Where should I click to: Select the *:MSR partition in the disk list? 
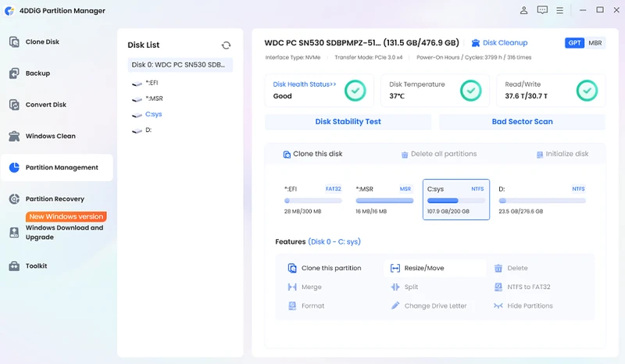pyautogui.click(x=154, y=98)
